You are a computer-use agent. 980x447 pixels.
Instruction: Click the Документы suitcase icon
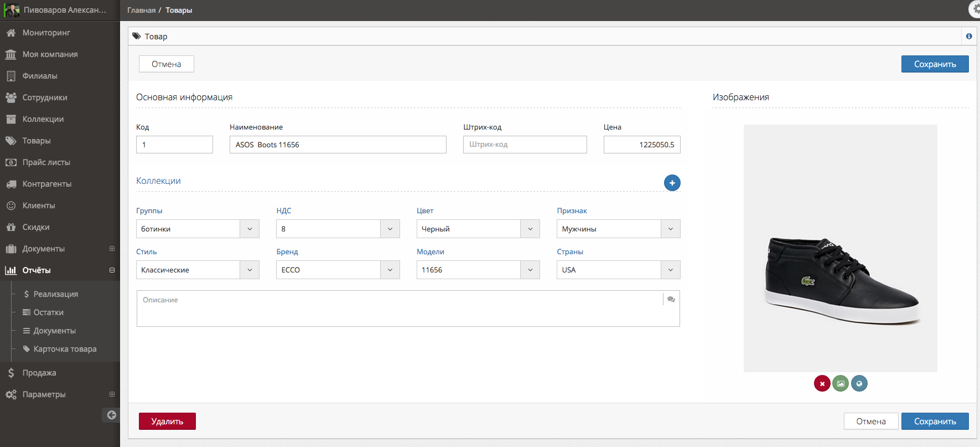(x=11, y=249)
